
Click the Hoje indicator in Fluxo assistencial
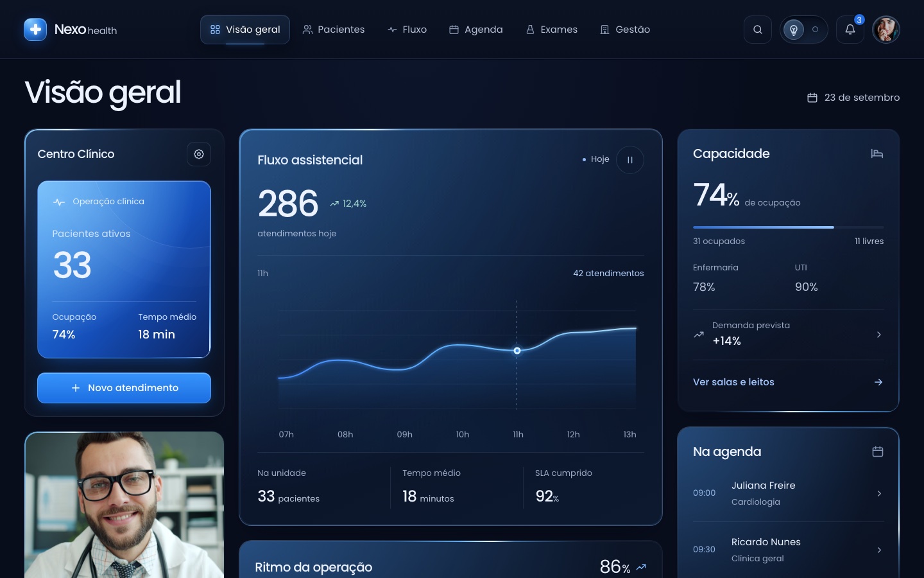595,159
